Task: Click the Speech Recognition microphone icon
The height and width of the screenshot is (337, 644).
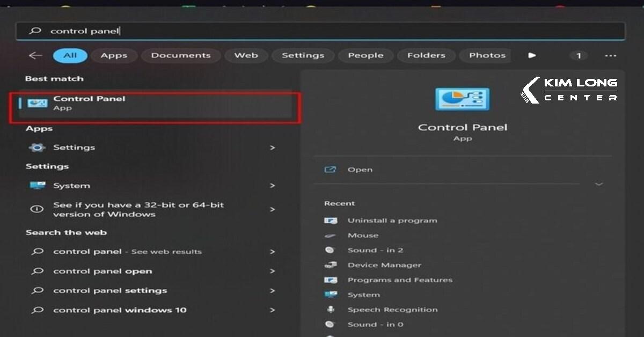Action: 331,310
